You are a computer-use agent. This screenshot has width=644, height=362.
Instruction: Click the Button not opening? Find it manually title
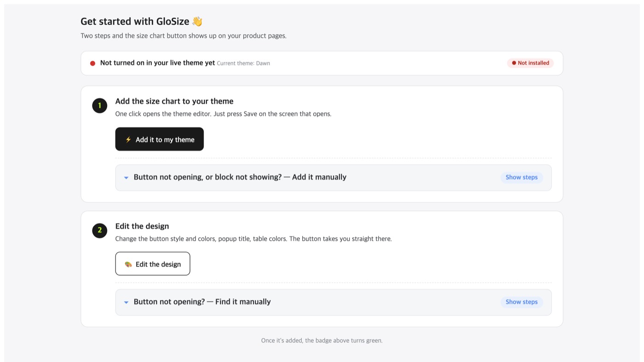tap(202, 302)
